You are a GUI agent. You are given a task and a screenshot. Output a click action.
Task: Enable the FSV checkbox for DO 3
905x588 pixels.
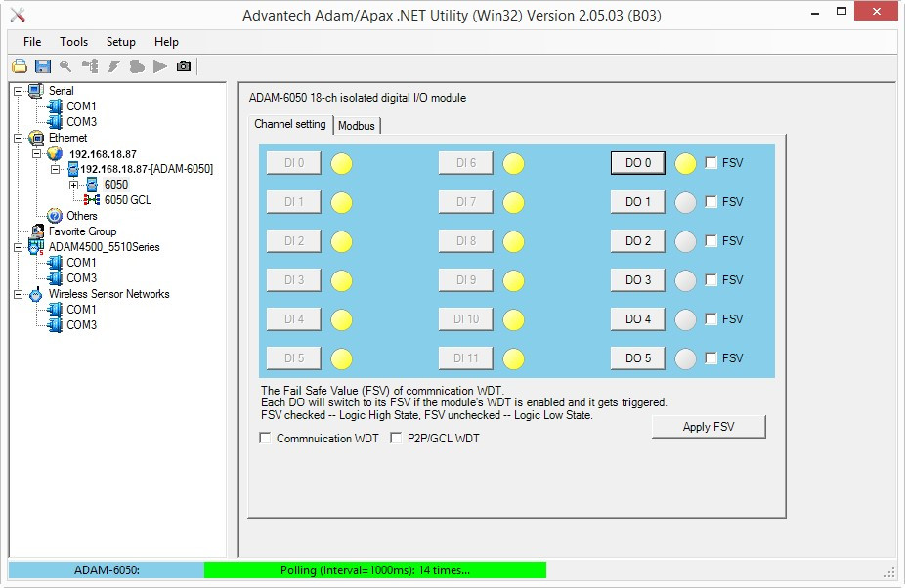pyautogui.click(x=711, y=280)
